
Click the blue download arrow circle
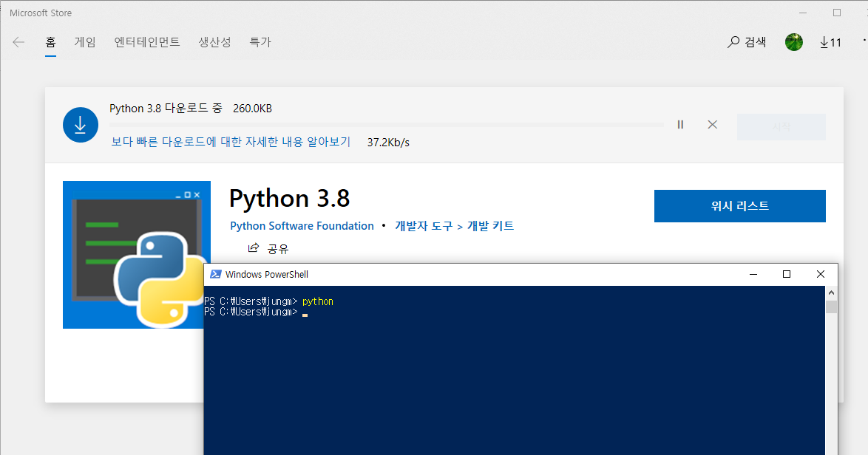tap(81, 125)
